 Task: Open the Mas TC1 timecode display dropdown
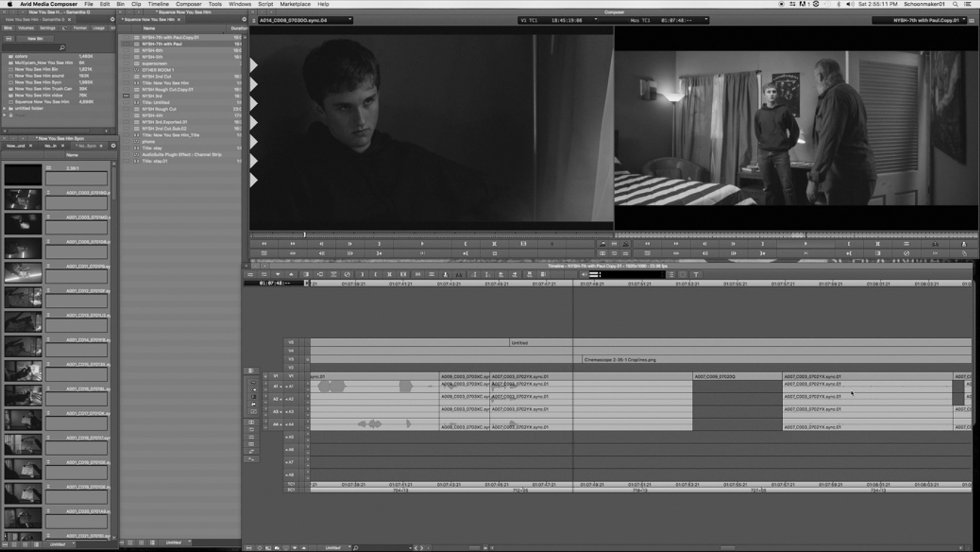[x=668, y=20]
